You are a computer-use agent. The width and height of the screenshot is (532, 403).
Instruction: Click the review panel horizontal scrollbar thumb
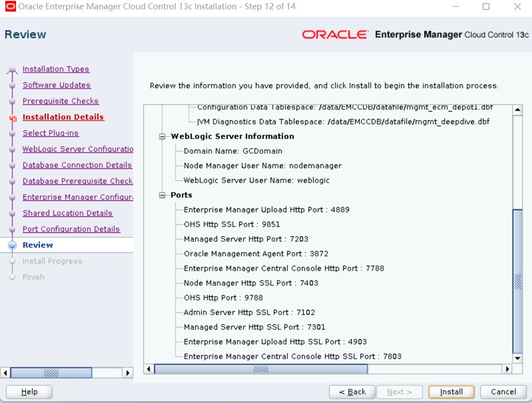click(261, 369)
